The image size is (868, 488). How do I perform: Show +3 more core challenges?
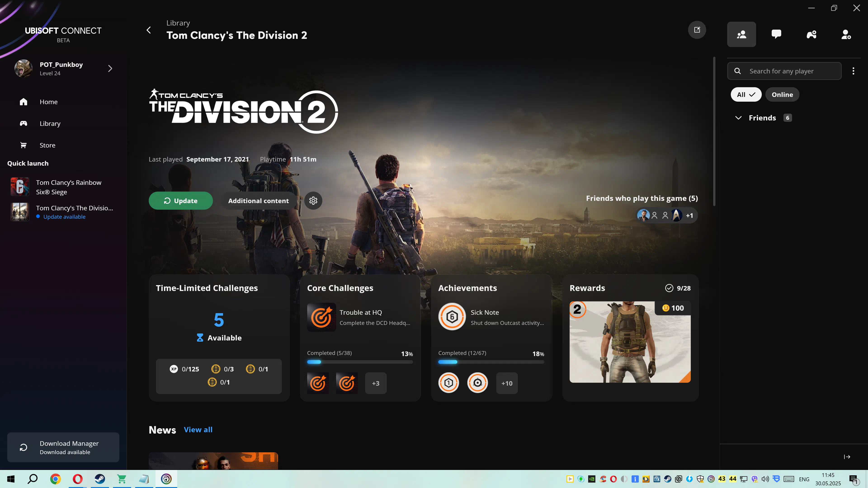(x=376, y=383)
